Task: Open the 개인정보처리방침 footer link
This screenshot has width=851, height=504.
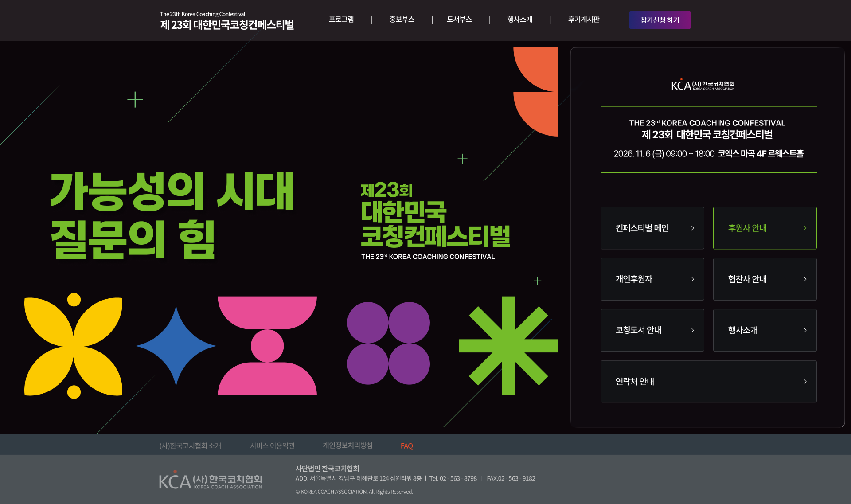Action: (x=347, y=445)
